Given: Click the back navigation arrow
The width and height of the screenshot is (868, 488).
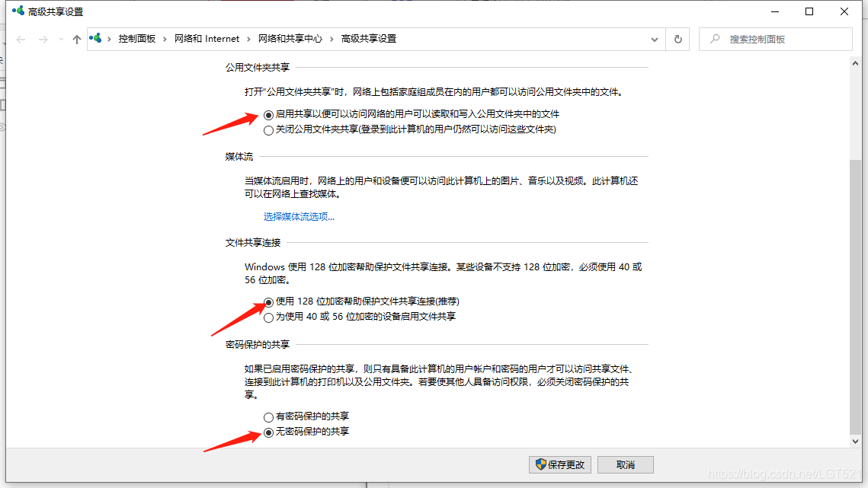Looking at the screenshot, I should click(x=20, y=39).
